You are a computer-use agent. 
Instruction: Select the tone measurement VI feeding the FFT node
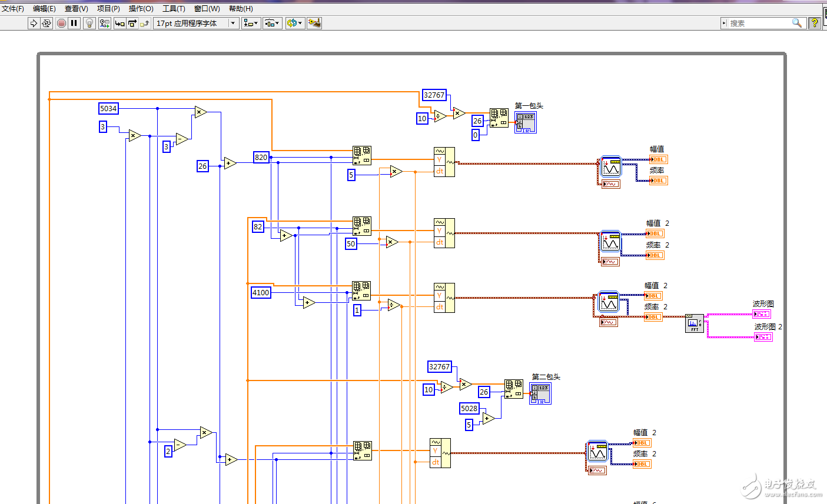608,302
